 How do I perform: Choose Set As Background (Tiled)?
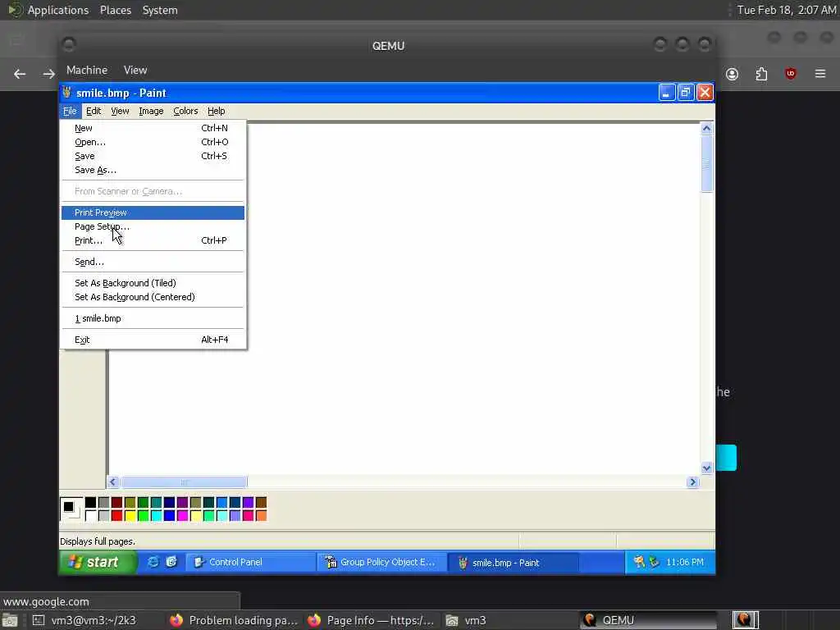point(153,283)
